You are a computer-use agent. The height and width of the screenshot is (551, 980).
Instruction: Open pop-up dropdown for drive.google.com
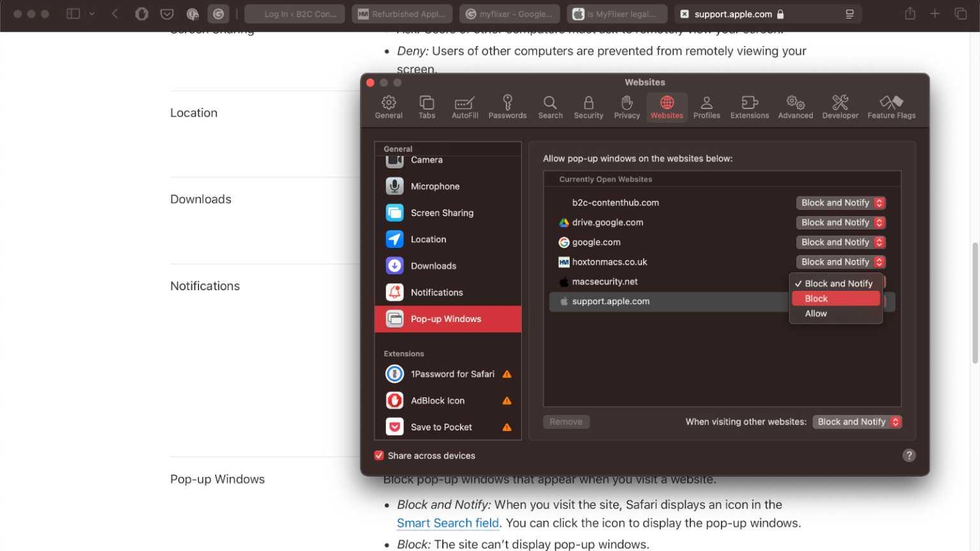(840, 223)
